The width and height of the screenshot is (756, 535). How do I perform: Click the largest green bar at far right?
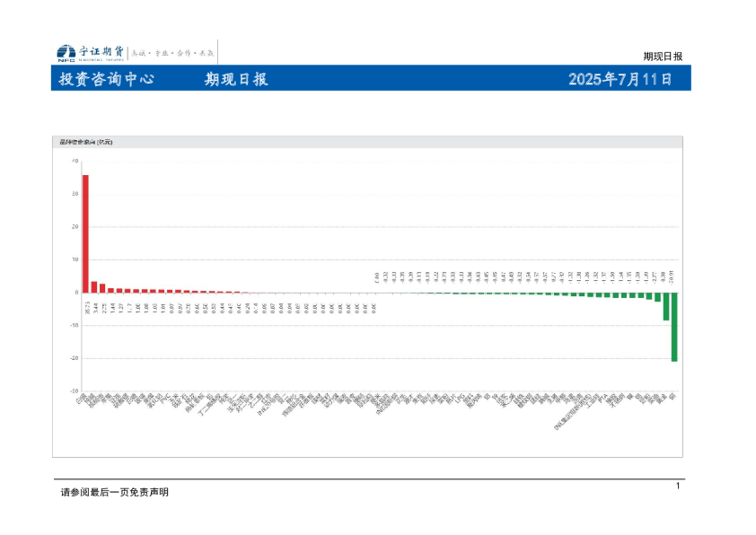point(674,326)
